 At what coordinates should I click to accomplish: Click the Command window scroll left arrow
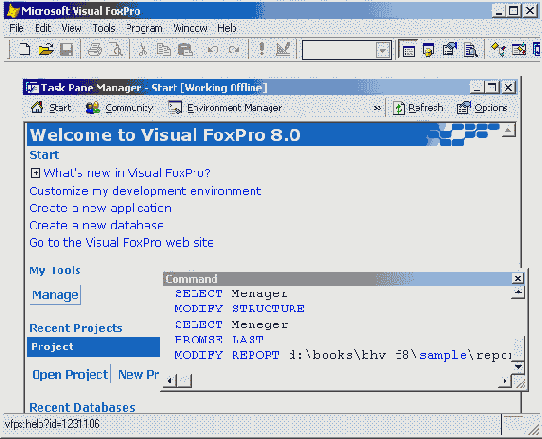click(x=170, y=381)
